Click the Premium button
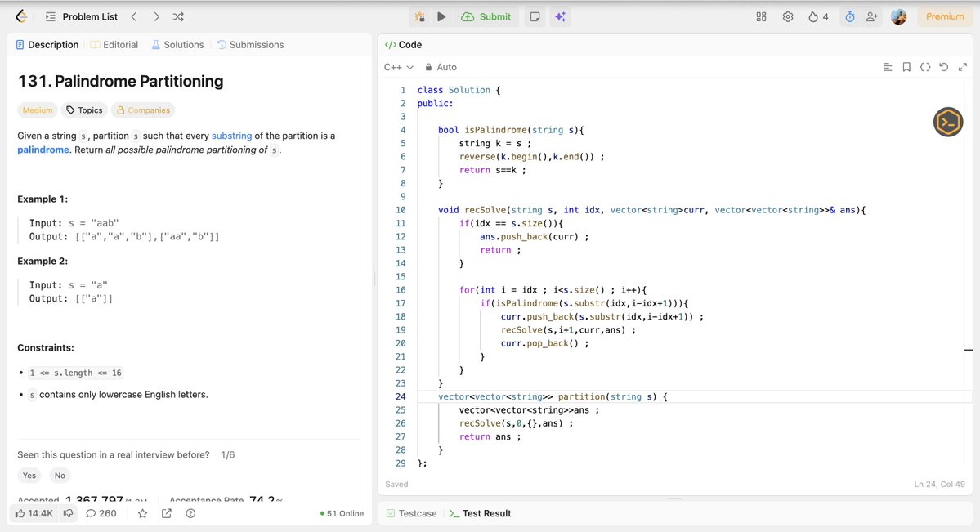This screenshot has height=532, width=980. coord(944,17)
